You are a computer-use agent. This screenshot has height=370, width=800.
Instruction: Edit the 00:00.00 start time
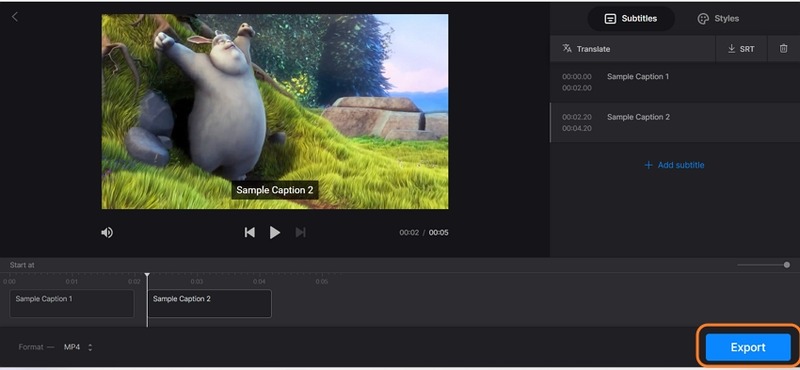tap(577, 77)
